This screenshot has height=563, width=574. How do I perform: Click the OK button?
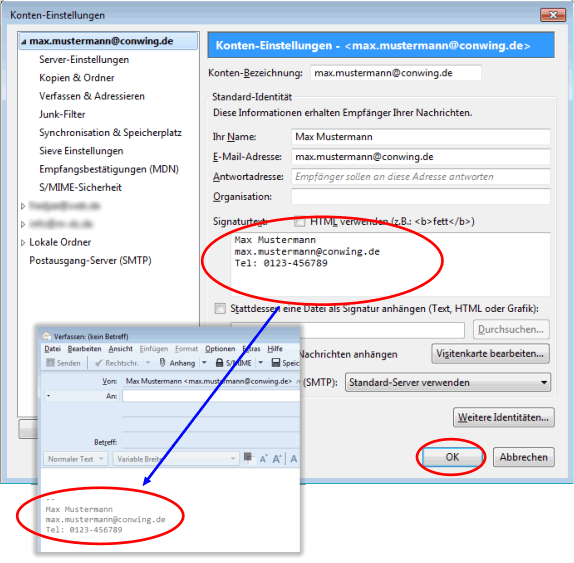tap(452, 457)
